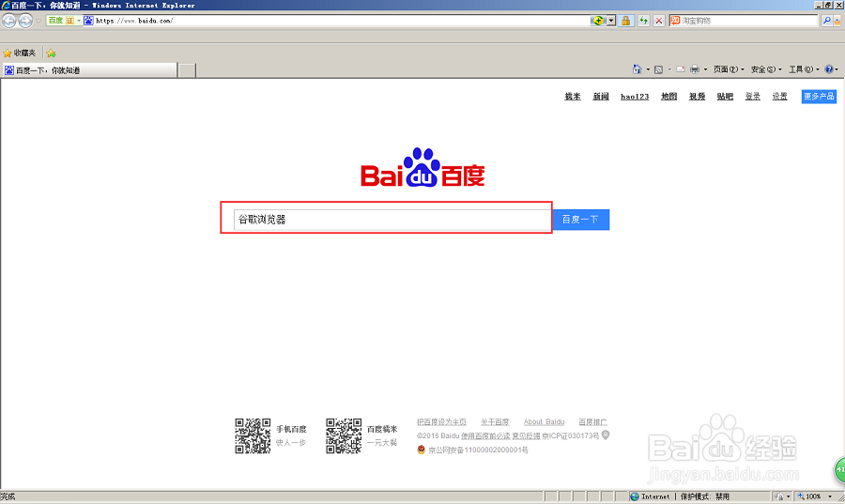The width and height of the screenshot is (845, 504).
Task: Click the 百度一下 search button
Action: [581, 220]
